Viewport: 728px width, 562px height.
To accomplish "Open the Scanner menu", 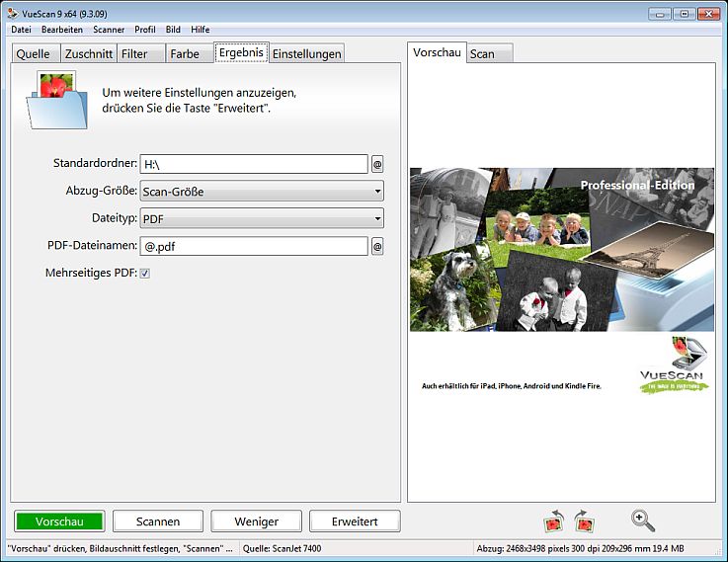I will click(x=109, y=30).
